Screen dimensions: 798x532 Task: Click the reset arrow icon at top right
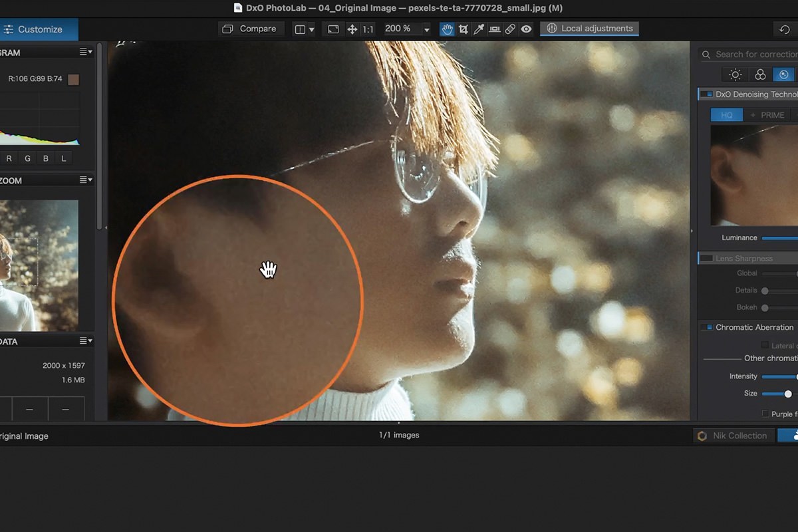(x=785, y=29)
